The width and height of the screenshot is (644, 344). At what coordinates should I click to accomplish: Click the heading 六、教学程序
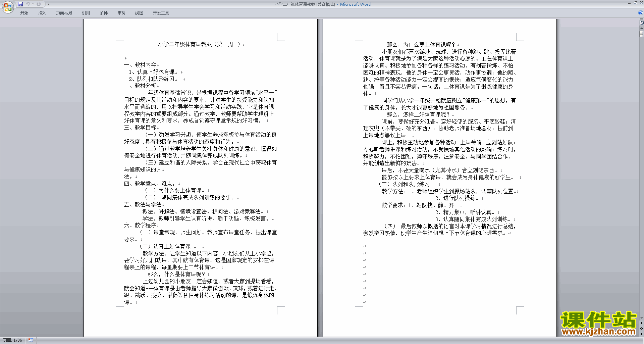(140, 225)
